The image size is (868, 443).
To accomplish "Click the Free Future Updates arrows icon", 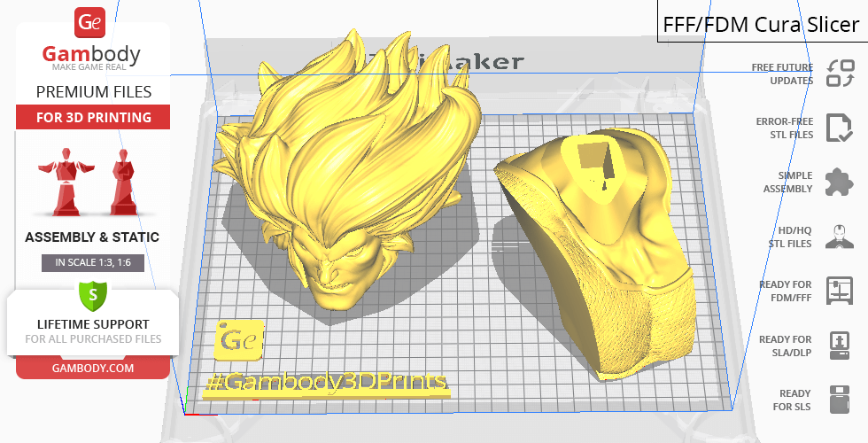I will (x=839, y=74).
